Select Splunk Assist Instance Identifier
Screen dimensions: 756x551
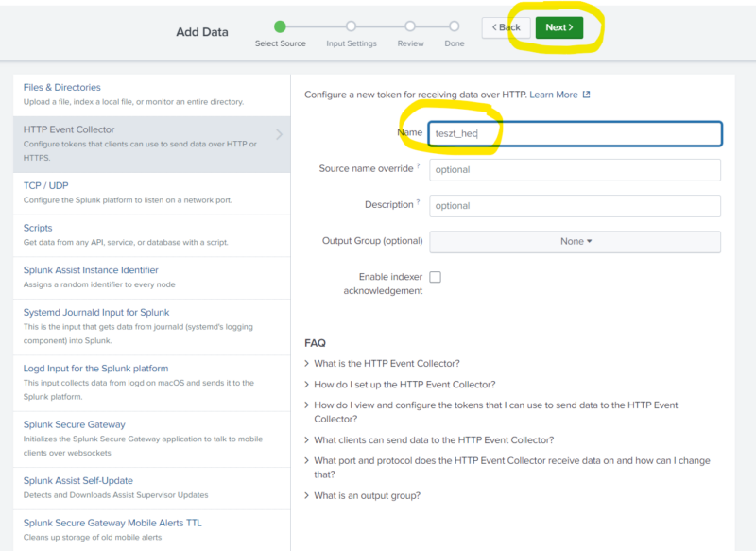(152, 278)
